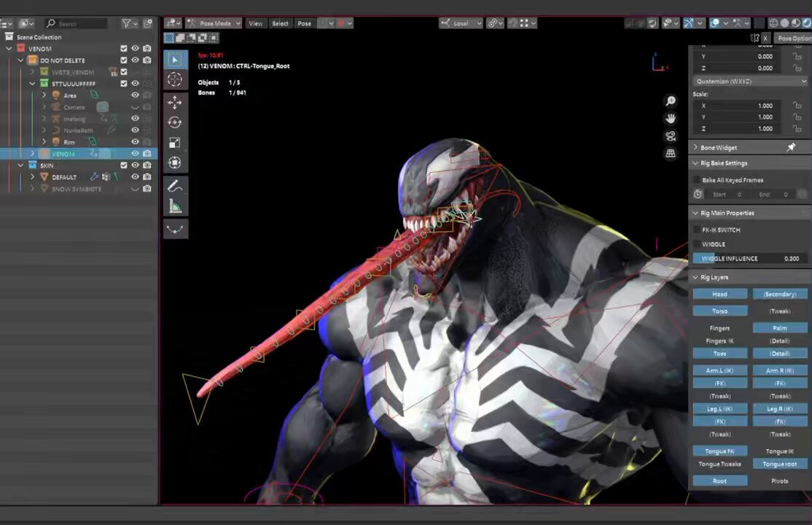
Task: Enable Bake All Keyed Frames checkbox
Action: click(697, 180)
